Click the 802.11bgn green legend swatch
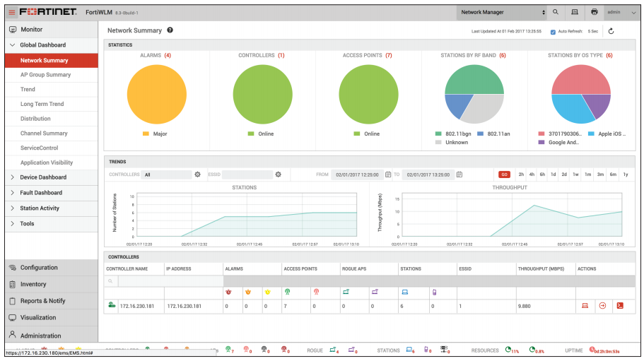This screenshot has width=644, height=361. pos(438,134)
